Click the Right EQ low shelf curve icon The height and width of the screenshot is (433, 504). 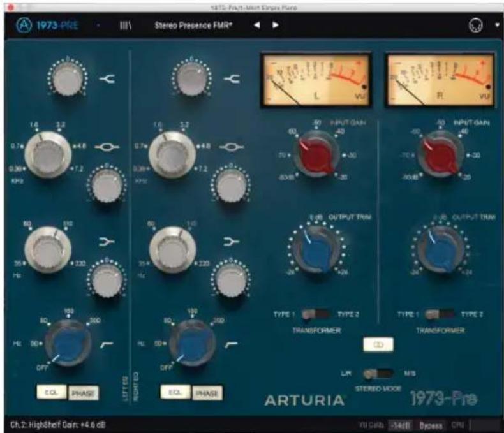click(232, 241)
